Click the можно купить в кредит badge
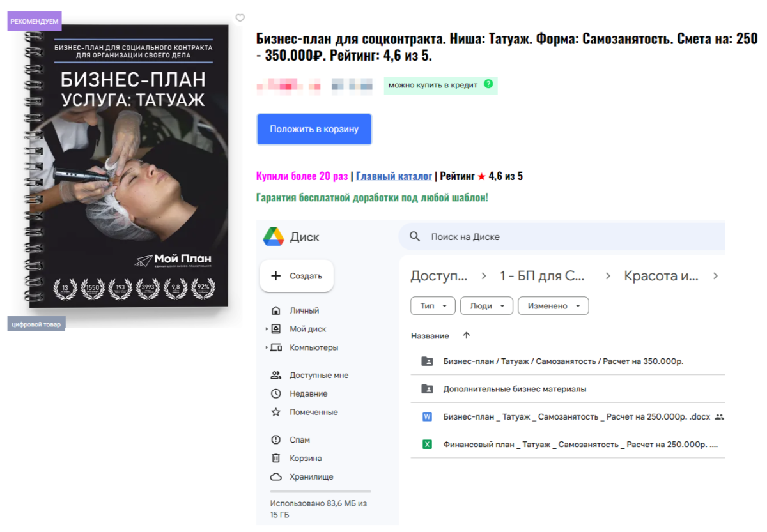Viewport: 767px width, 532px height. (440, 85)
